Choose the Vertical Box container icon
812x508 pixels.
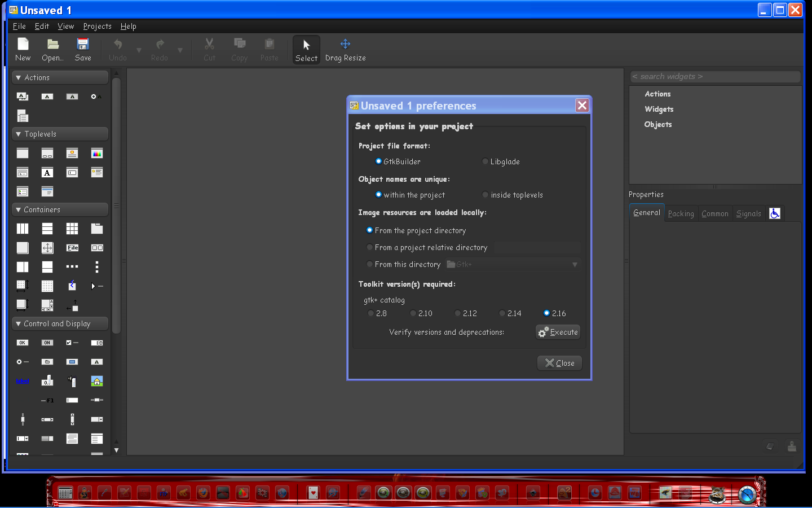click(x=47, y=229)
